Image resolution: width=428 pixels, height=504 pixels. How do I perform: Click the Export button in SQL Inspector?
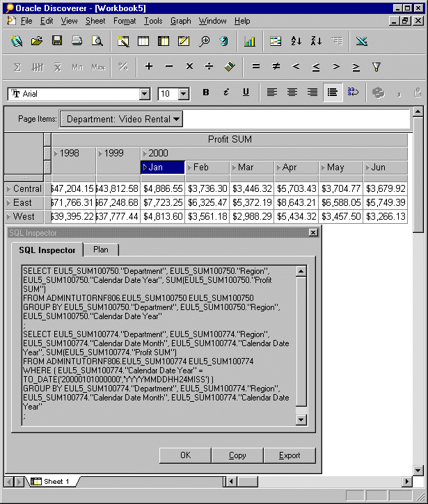tap(290, 455)
